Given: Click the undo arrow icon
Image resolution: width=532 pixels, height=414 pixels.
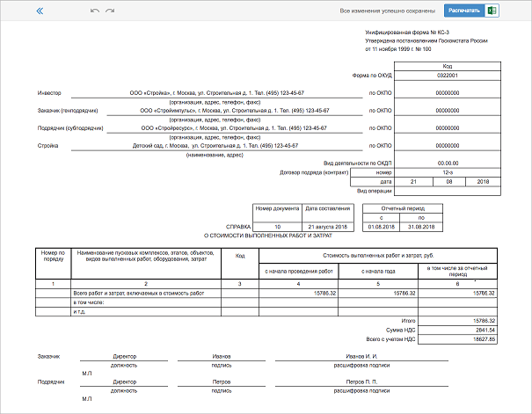Looking at the screenshot, I should [x=94, y=11].
